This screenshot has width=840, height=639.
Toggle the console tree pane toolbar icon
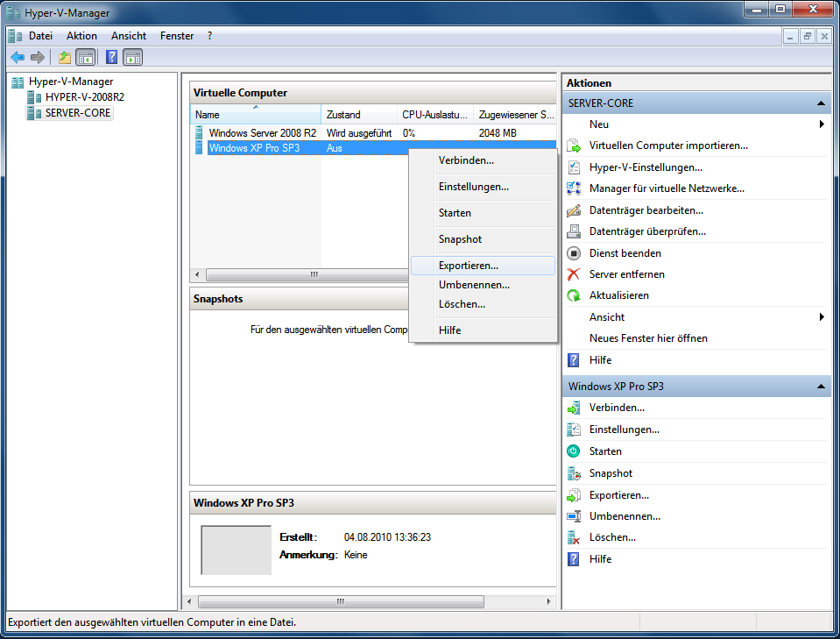tap(86, 57)
